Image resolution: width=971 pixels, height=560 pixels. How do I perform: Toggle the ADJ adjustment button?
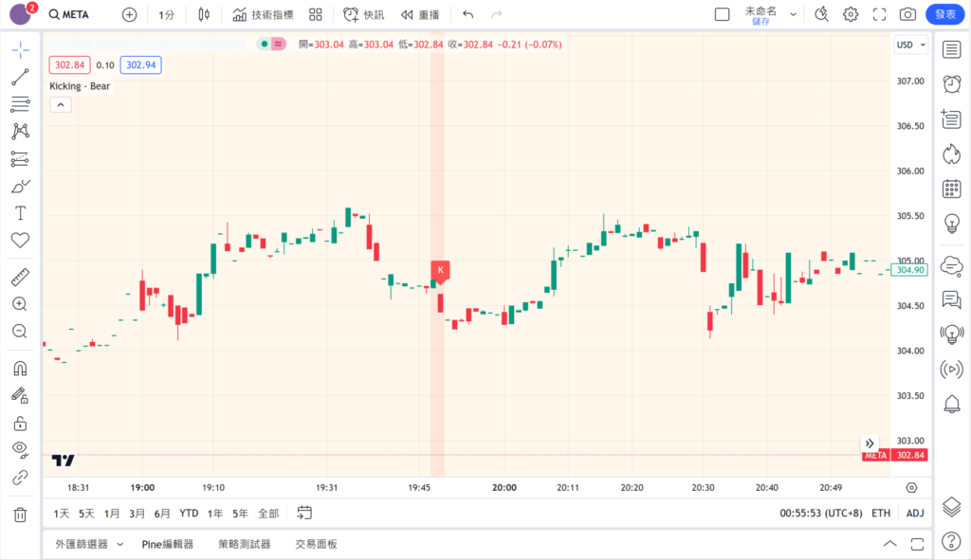(914, 513)
